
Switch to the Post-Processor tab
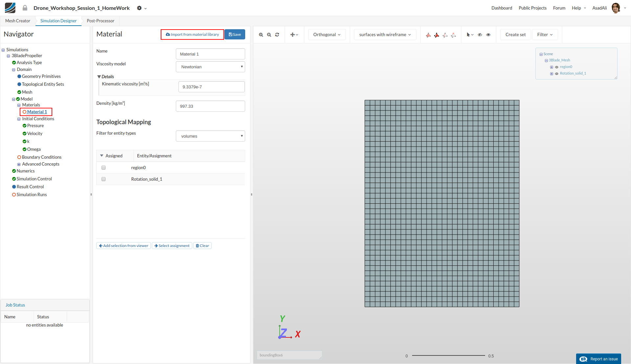(x=101, y=21)
